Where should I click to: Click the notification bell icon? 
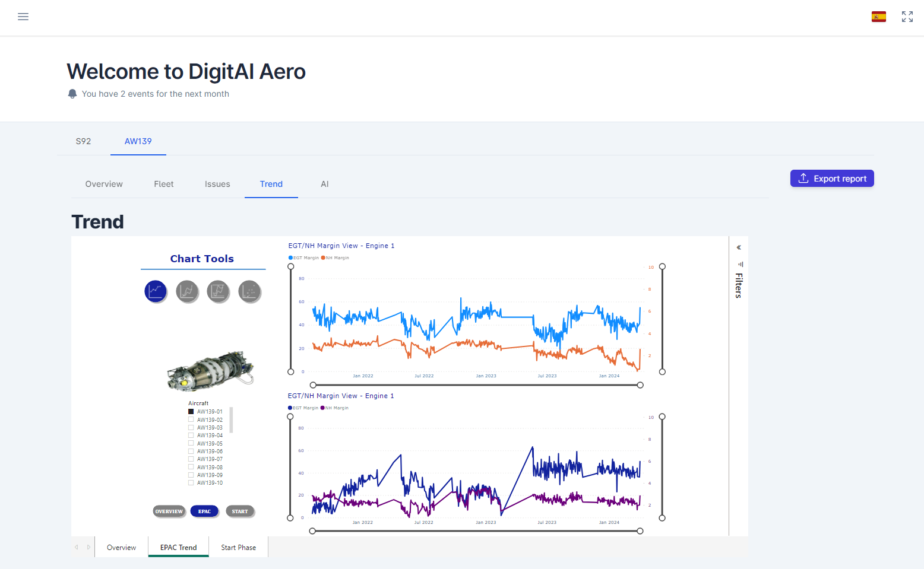coord(72,93)
